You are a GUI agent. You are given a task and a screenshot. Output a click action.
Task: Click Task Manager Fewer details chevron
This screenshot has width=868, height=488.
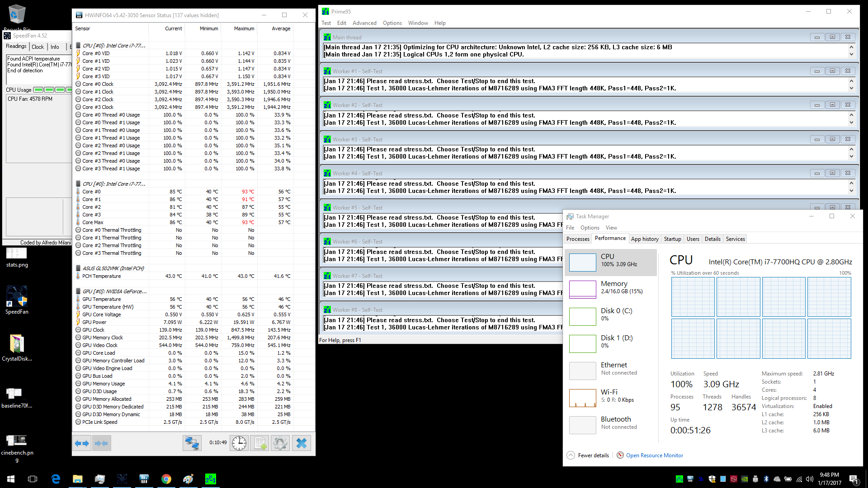571,455
